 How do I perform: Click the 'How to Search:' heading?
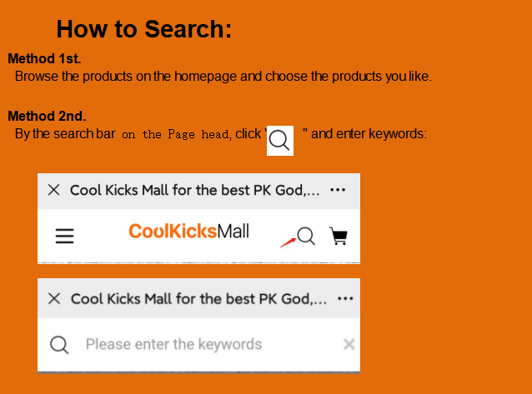point(144,29)
